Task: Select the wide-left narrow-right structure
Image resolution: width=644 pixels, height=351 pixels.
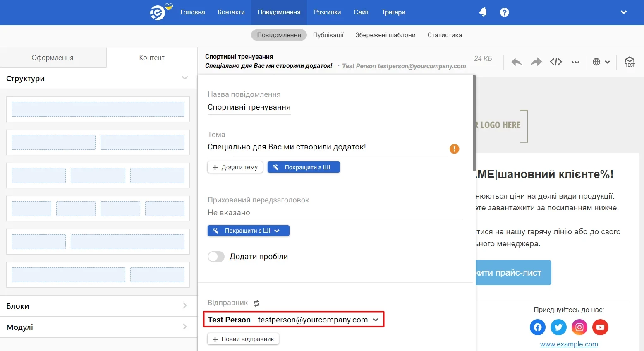Action: 98,275
